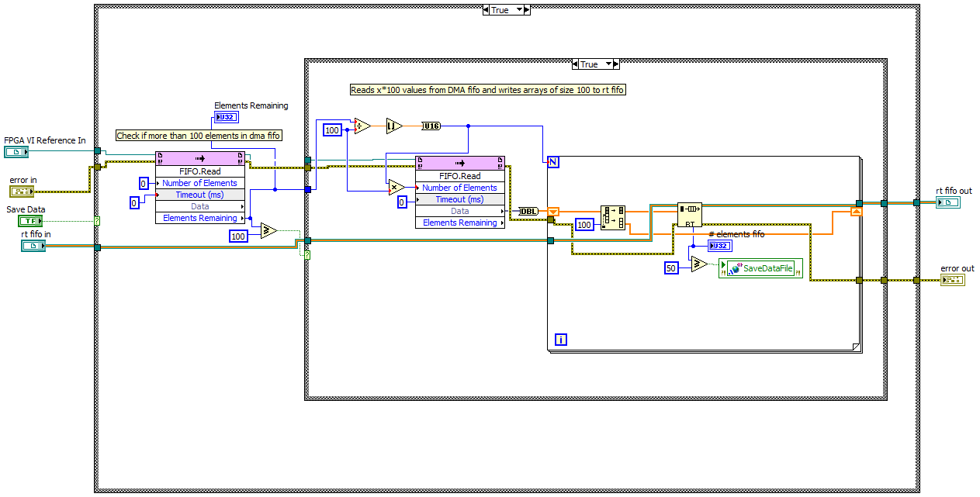Click the Elements Remaining U32 indicator

coord(227,116)
